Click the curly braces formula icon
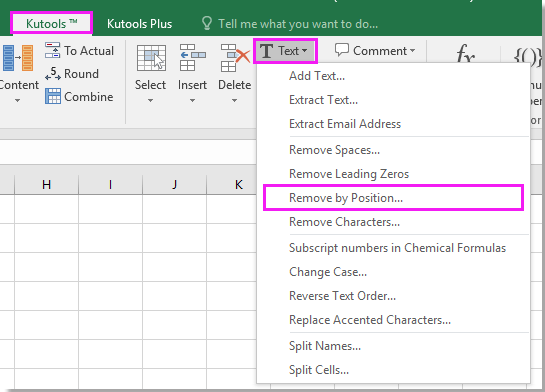Viewport: 545px width, 392px height. tap(527, 56)
